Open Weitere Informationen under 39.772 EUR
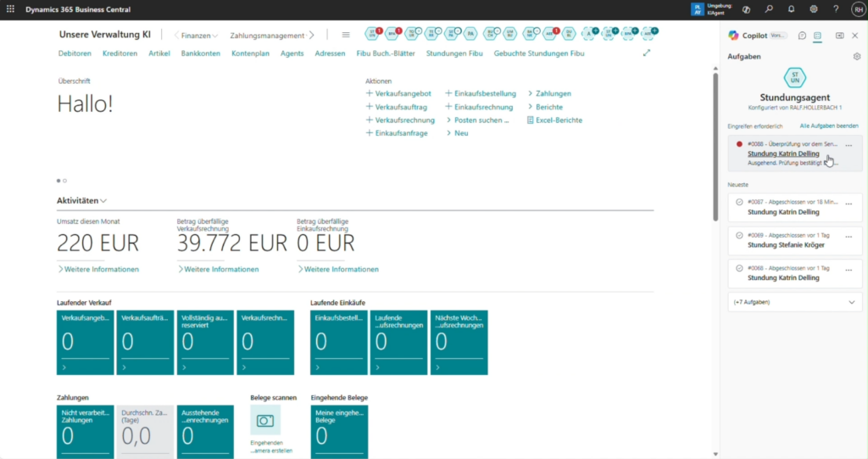This screenshot has width=868, height=459. click(x=218, y=270)
